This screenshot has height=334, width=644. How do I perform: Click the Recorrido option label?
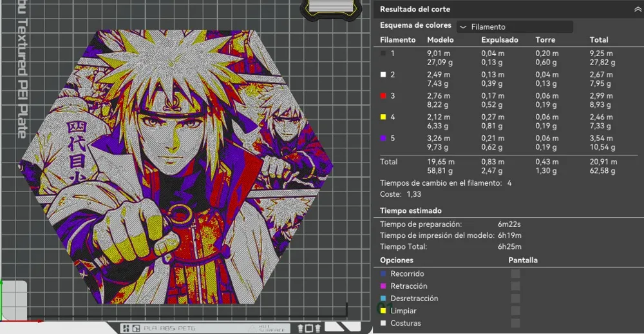[x=407, y=274]
